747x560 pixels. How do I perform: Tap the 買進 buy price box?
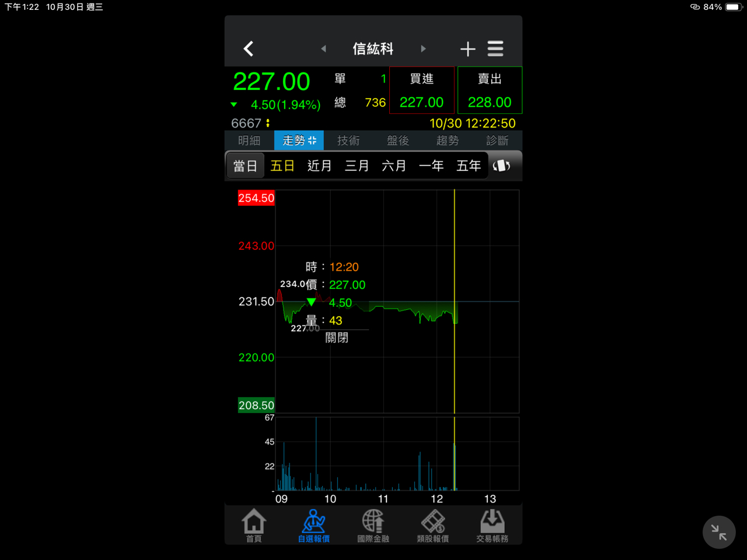(422, 90)
